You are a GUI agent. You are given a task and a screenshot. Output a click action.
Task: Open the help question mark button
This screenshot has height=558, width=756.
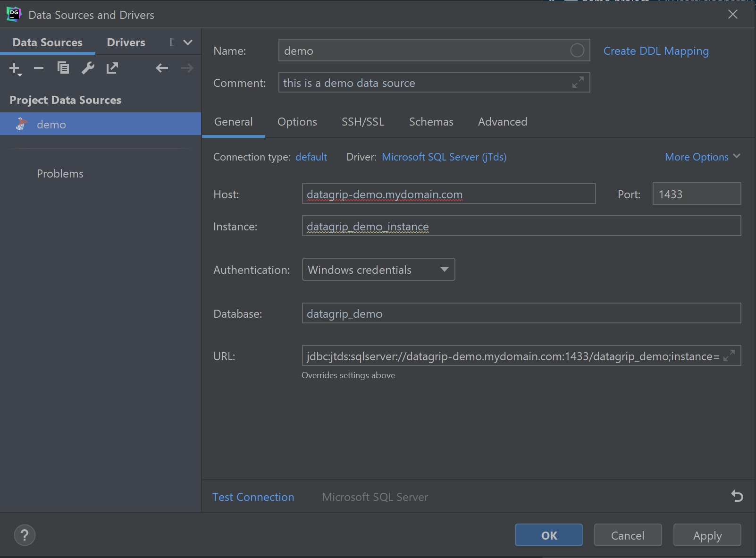(25, 535)
